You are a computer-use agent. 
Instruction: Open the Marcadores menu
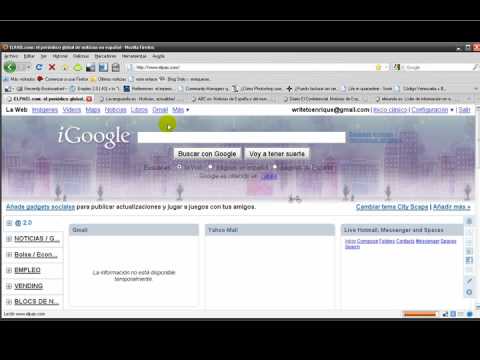click(x=105, y=56)
